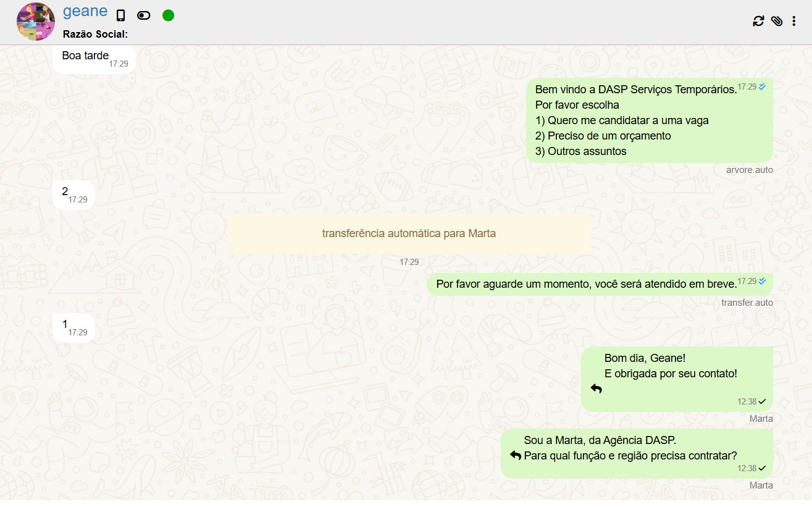This screenshot has width=812, height=507.
Task: Click the reply arrow on "Sou a Marta" message
Action: coord(516,455)
